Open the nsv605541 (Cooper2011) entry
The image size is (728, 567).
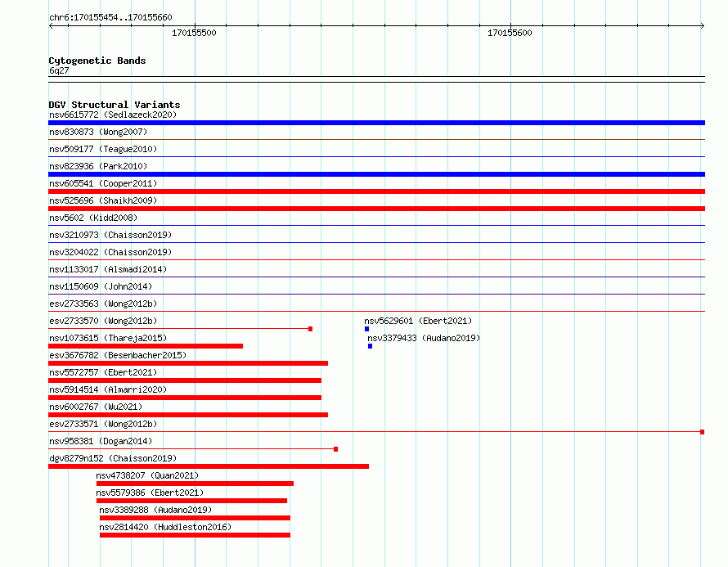[103, 183]
